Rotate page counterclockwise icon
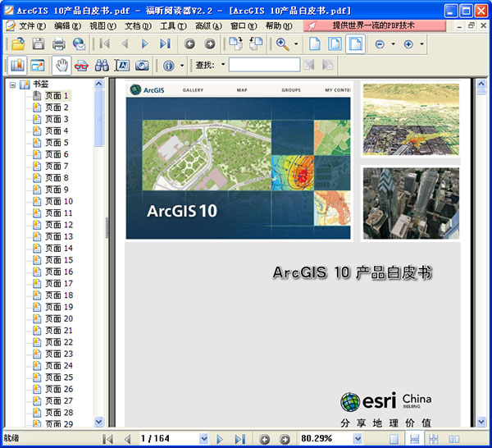This screenshot has width=492, height=448. tap(256, 43)
